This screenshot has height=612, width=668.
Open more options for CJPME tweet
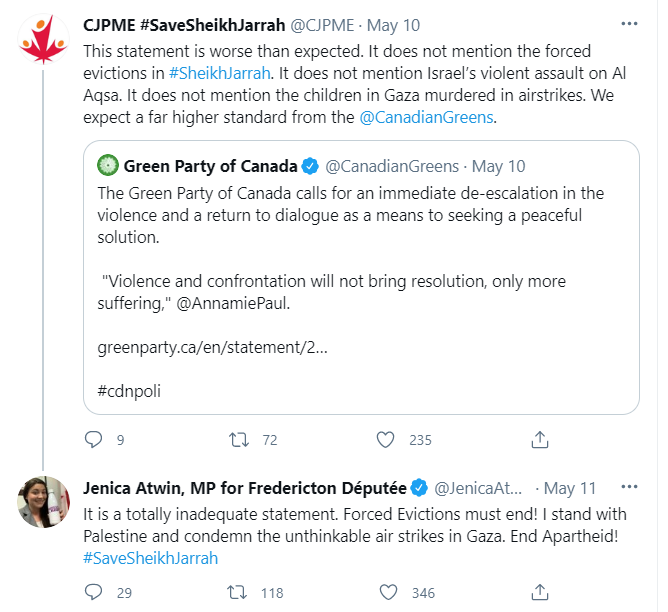(x=629, y=24)
